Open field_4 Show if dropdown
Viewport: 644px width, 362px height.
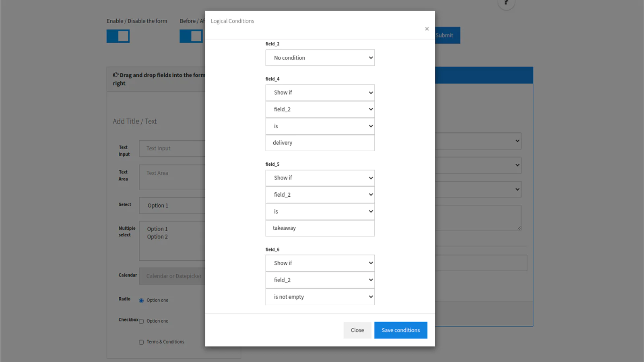point(320,93)
